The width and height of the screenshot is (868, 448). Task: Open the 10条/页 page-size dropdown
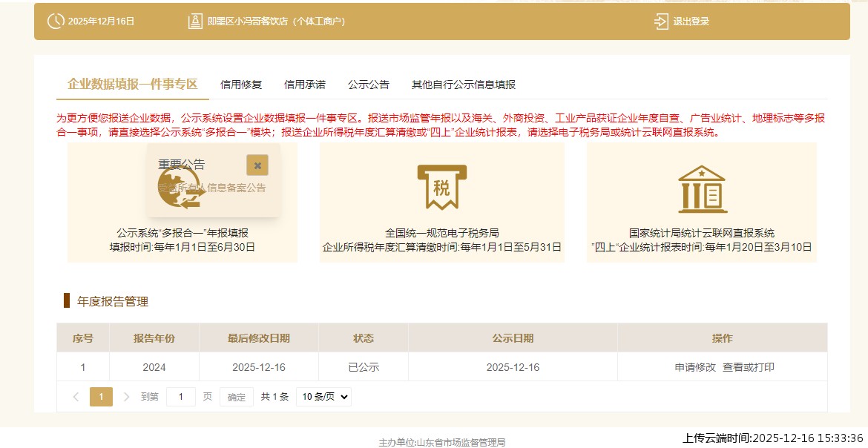(323, 396)
